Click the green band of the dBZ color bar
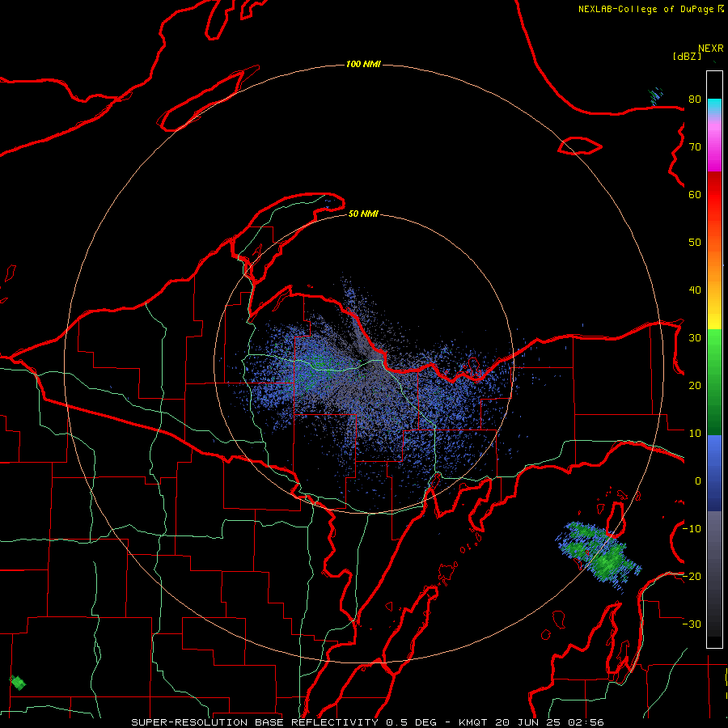The width and height of the screenshot is (728, 728). (x=714, y=382)
